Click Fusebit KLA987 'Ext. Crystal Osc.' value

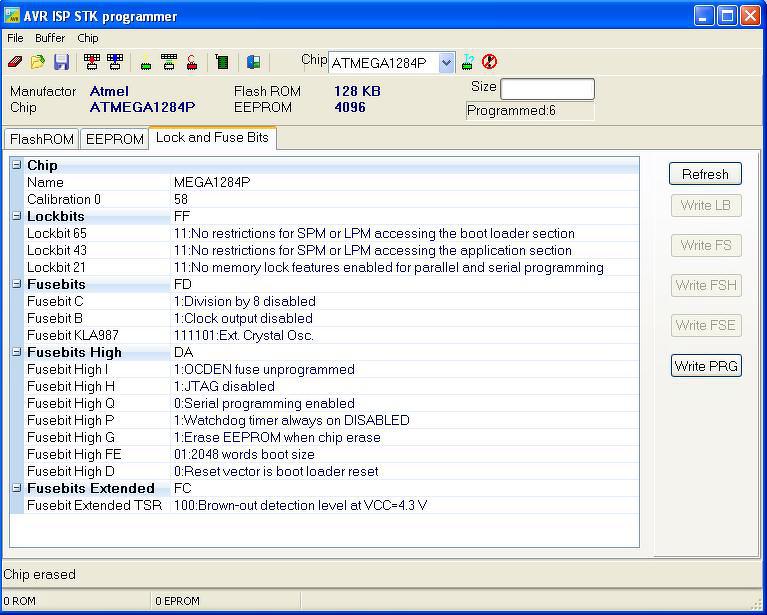(244, 336)
